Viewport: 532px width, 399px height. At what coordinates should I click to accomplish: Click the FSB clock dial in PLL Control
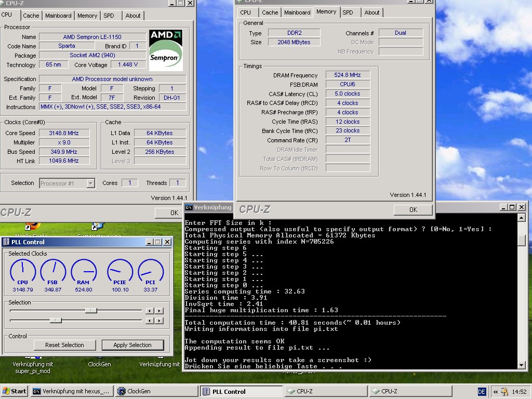(x=53, y=272)
